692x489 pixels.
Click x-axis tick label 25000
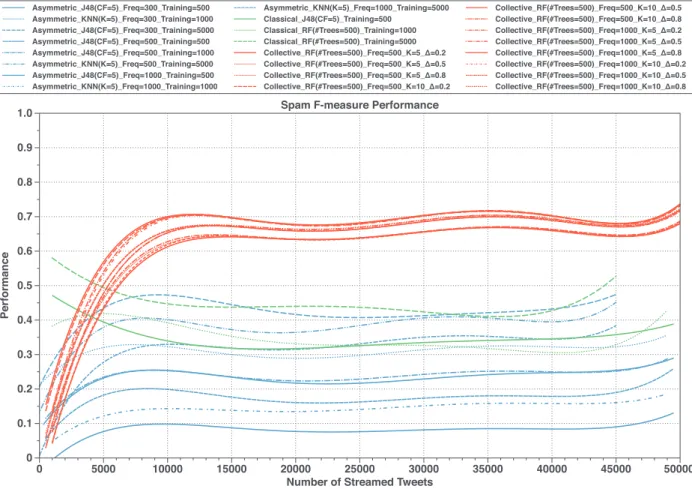tap(360, 469)
